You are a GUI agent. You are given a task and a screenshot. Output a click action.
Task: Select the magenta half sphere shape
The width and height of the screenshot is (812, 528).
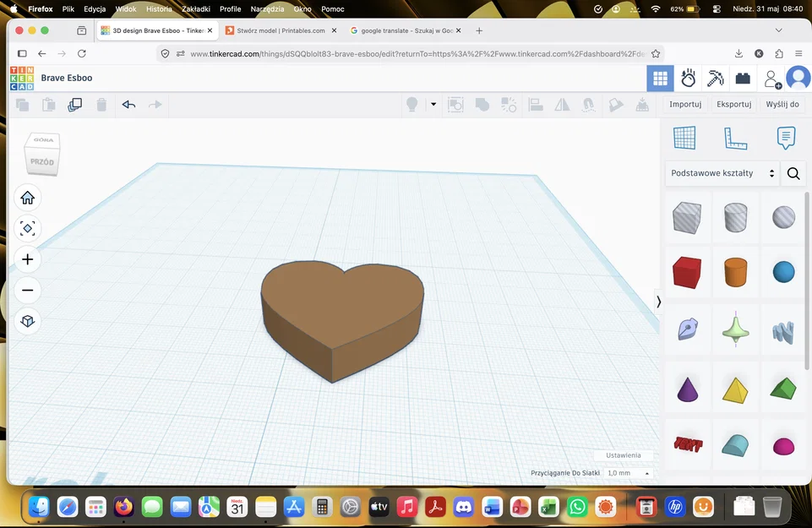(x=783, y=447)
